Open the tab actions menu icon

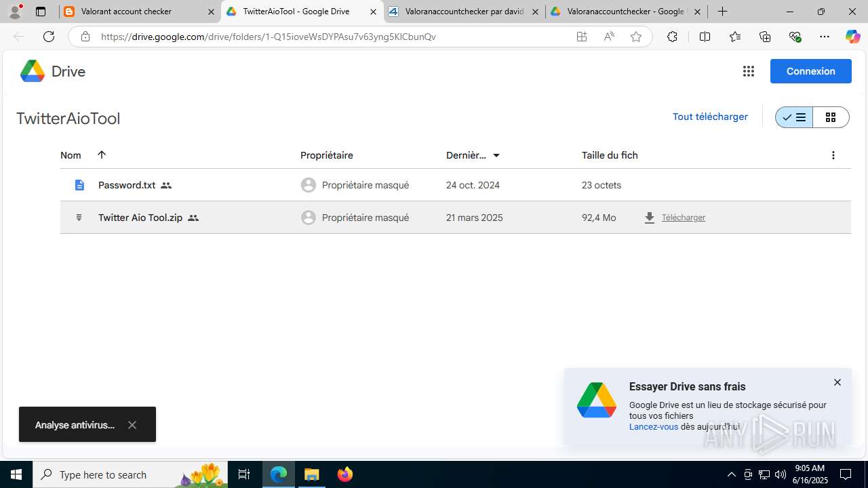pyautogui.click(x=41, y=12)
